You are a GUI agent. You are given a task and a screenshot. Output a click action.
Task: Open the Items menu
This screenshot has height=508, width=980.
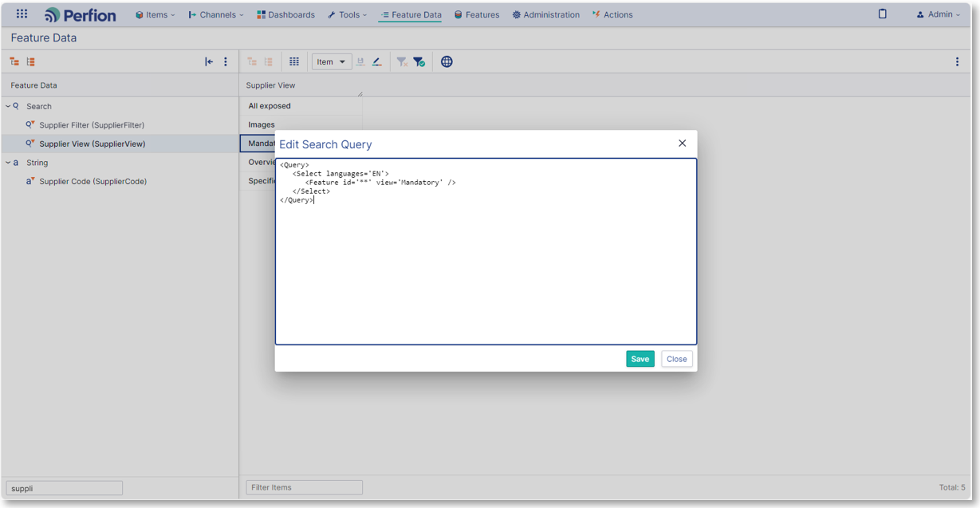point(155,14)
